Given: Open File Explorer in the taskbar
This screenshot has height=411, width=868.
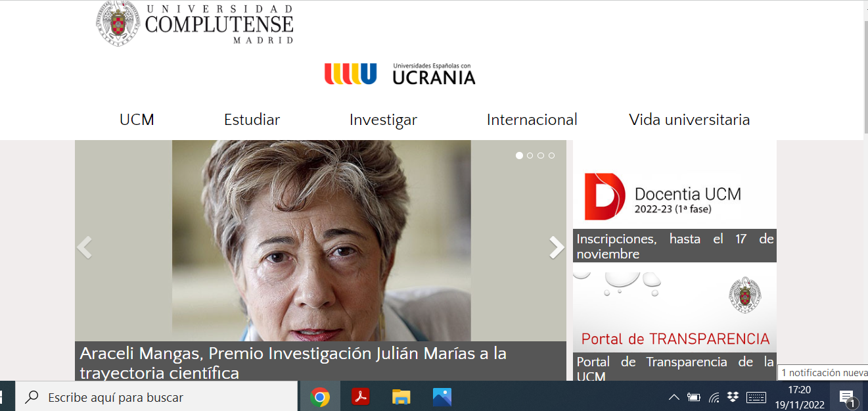Looking at the screenshot, I should pos(401,397).
